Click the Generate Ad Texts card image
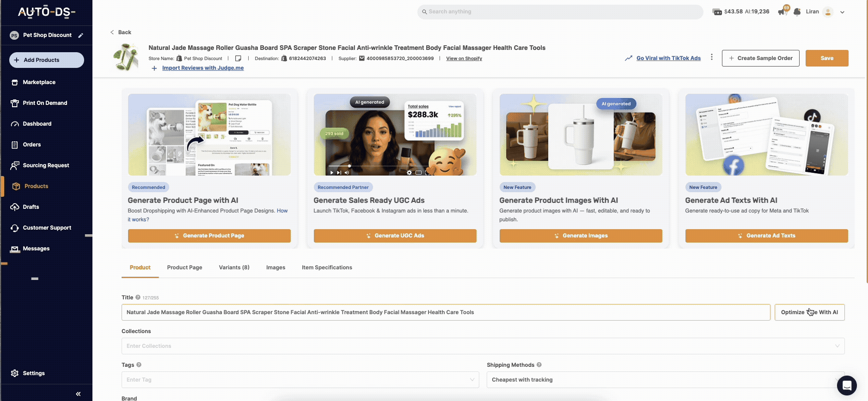The height and width of the screenshot is (401, 868). (x=767, y=135)
